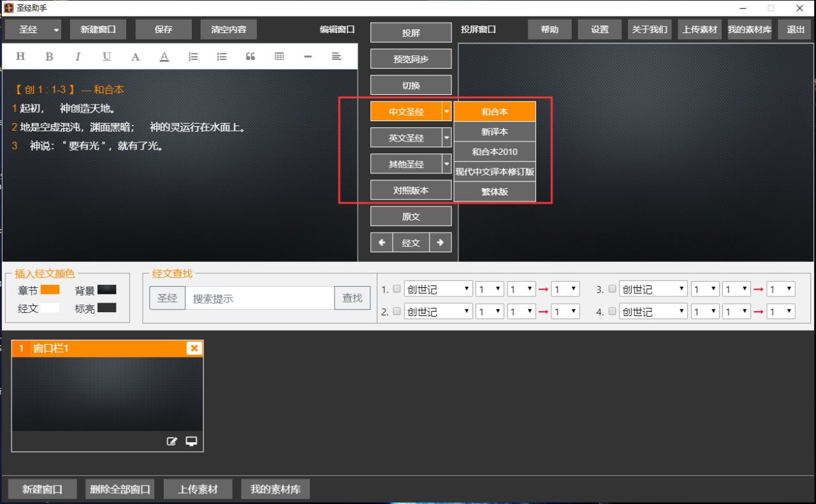
Task: Click the edit icon on 窗口栏1 thumbnail
Action: coord(171,441)
